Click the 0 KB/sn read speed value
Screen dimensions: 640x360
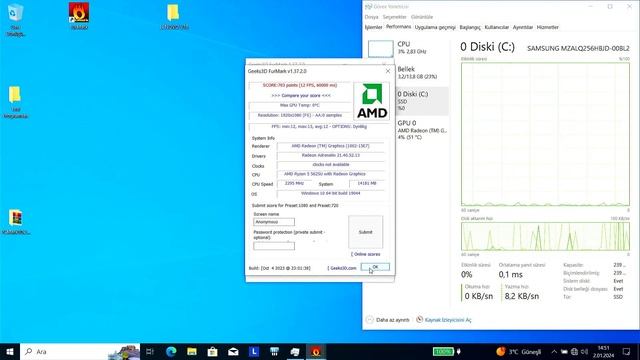tap(478, 296)
